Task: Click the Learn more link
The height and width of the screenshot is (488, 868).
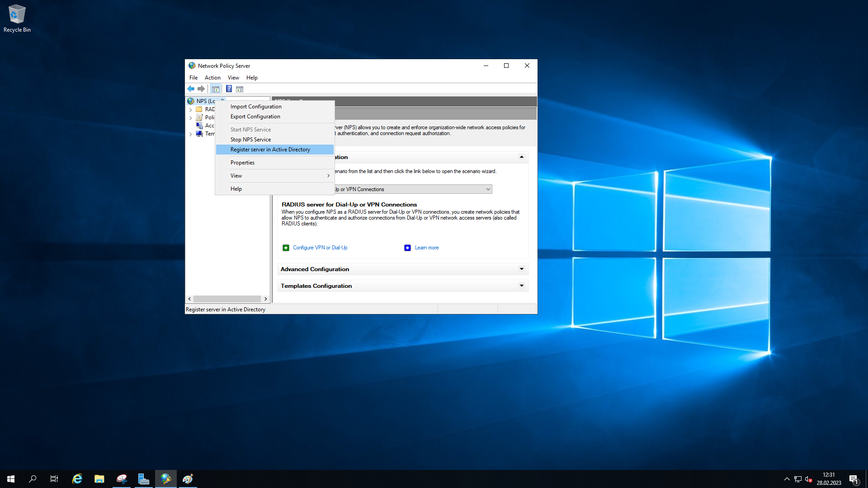Action: (426, 248)
